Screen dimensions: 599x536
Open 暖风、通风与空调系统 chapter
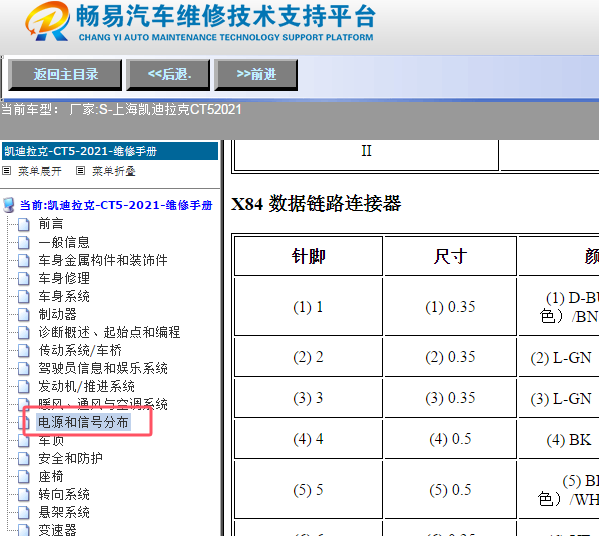coord(103,404)
